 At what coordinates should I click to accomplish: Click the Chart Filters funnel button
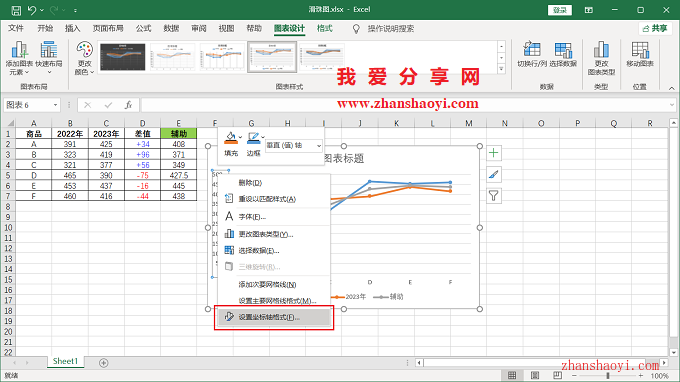coord(494,196)
